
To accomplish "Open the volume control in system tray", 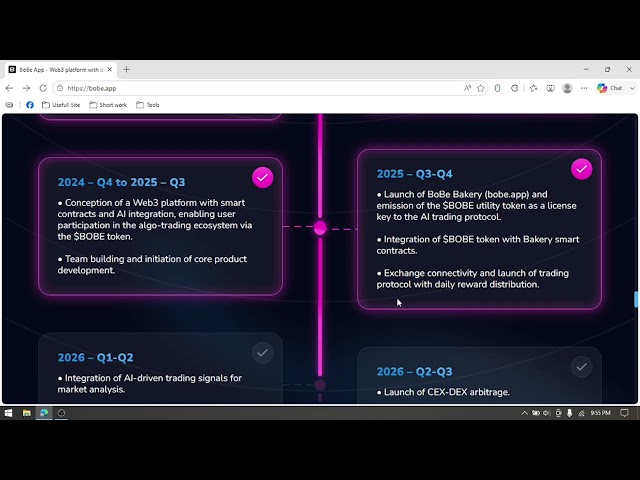I will [x=547, y=413].
